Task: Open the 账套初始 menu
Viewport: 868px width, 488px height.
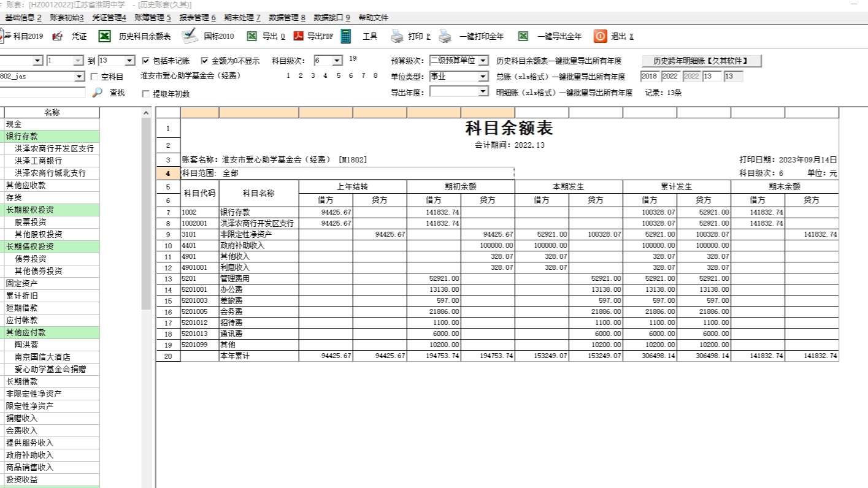Action: [x=67, y=18]
